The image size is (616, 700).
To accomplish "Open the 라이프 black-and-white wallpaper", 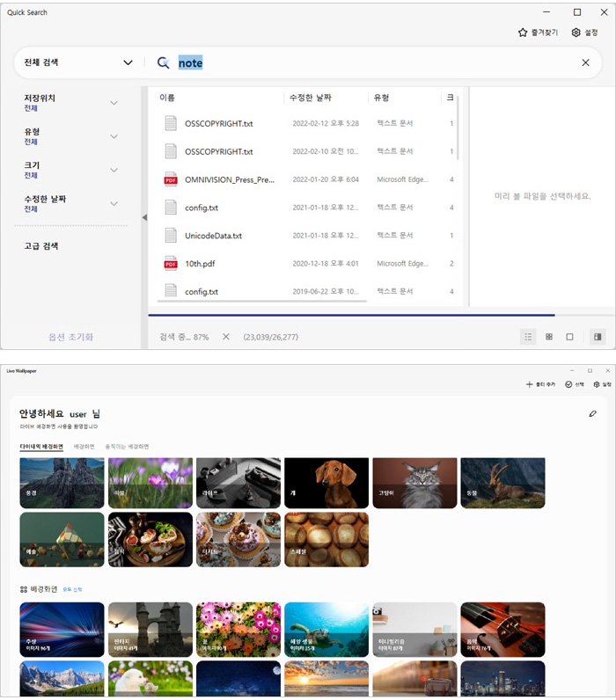I will pyautogui.click(x=238, y=483).
